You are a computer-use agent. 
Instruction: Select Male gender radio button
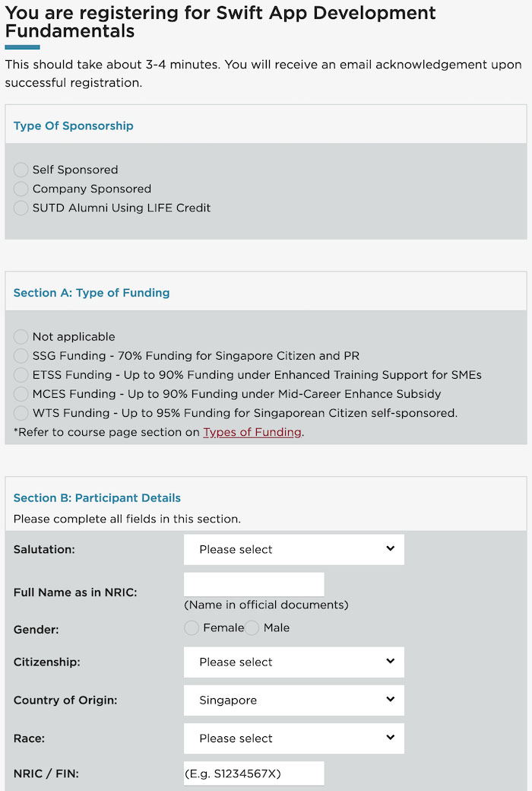click(x=252, y=628)
